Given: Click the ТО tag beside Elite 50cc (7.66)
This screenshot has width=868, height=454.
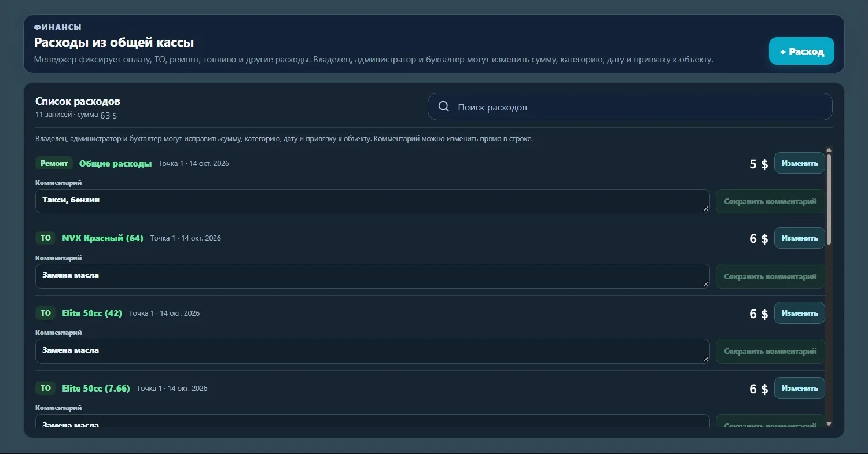Looking at the screenshot, I should (x=46, y=388).
